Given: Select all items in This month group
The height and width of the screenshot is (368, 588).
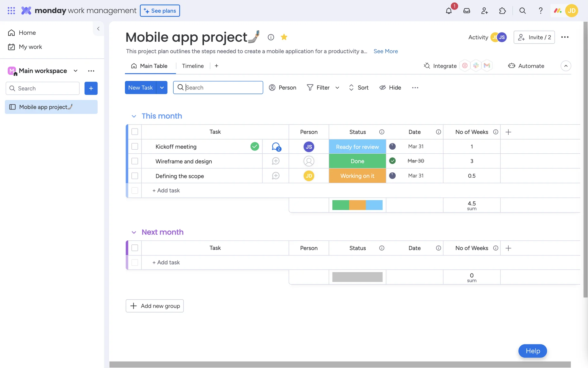Looking at the screenshot, I should click(135, 132).
